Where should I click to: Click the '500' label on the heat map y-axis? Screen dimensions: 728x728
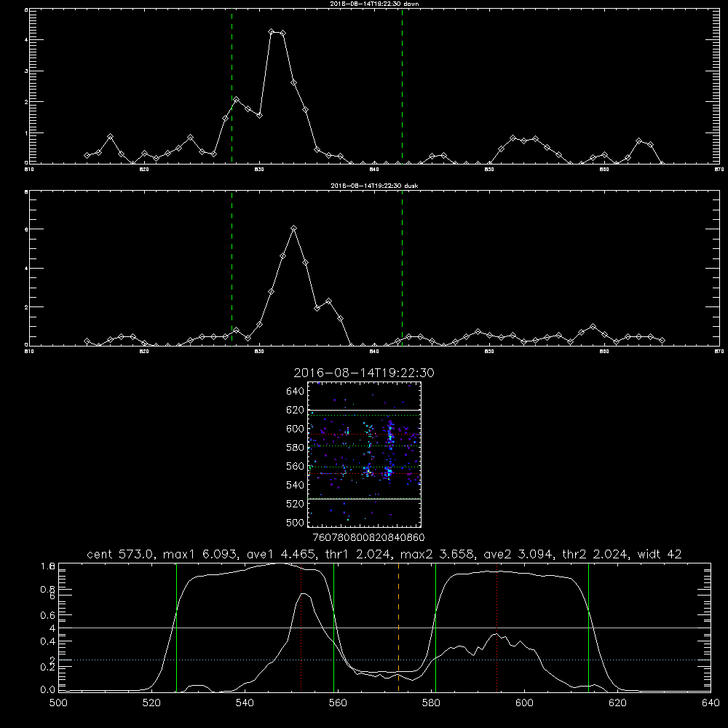tap(295, 522)
